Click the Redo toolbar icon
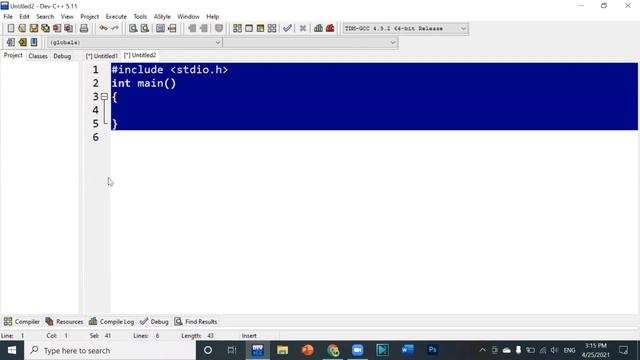This screenshot has width=640, height=360. (115, 28)
